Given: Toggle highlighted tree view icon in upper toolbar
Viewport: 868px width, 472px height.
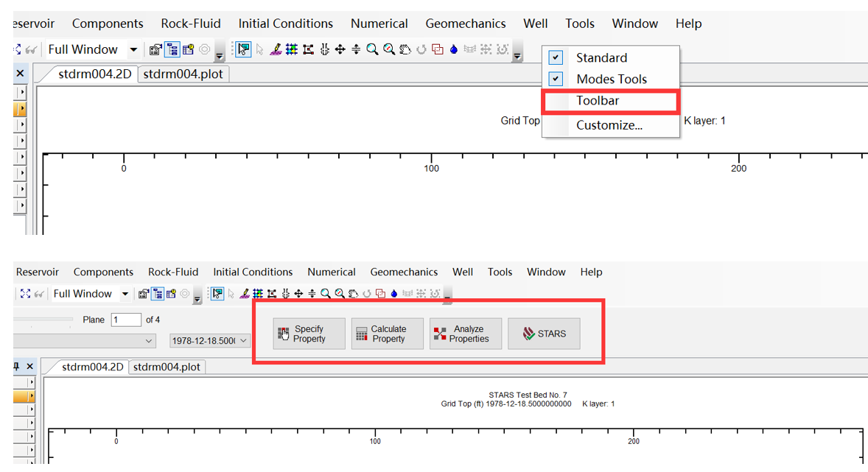Looking at the screenshot, I should pyautogui.click(x=172, y=49).
